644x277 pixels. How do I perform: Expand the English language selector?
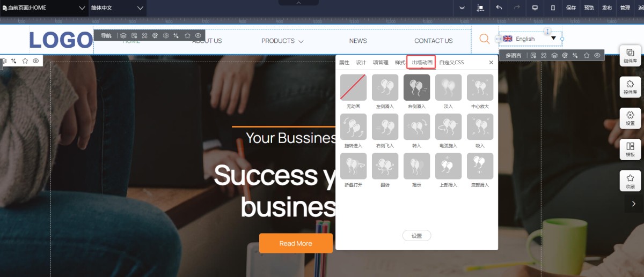click(530, 39)
